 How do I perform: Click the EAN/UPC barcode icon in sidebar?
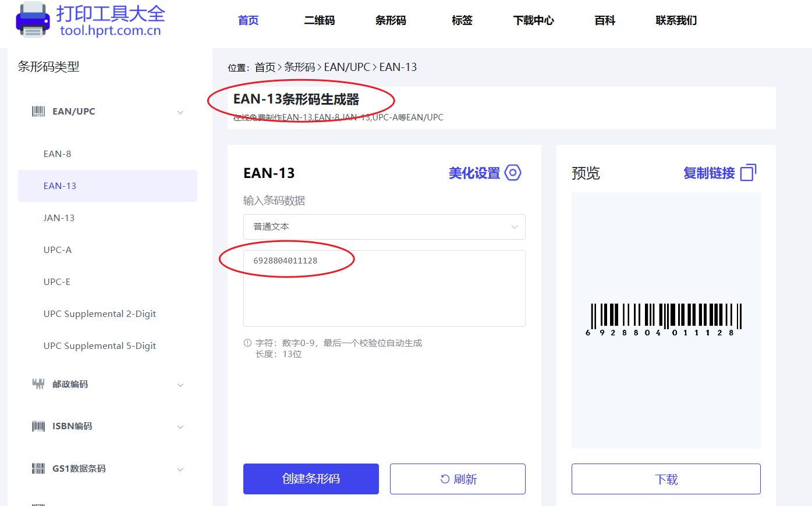[x=38, y=111]
